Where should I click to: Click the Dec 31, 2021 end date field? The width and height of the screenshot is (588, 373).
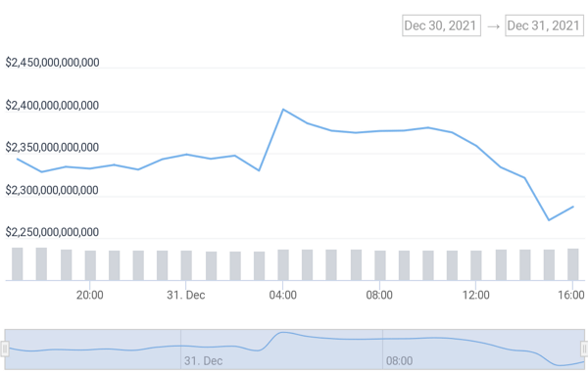pyautogui.click(x=544, y=25)
